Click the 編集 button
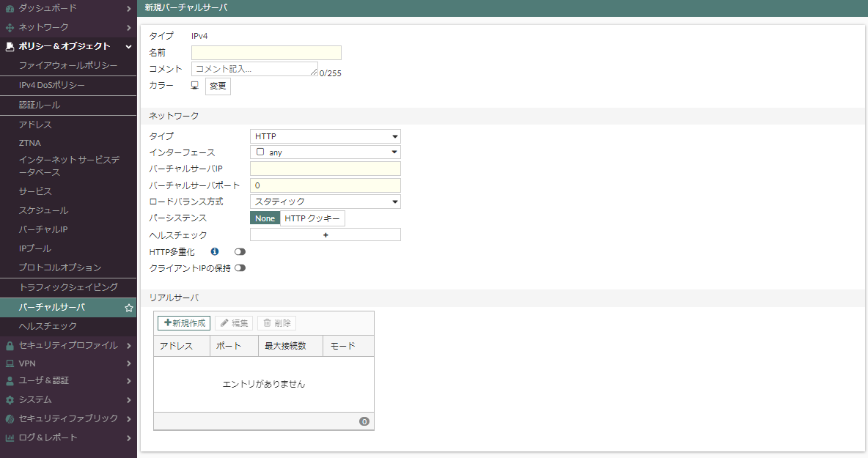The height and width of the screenshot is (458, 868). coord(234,323)
